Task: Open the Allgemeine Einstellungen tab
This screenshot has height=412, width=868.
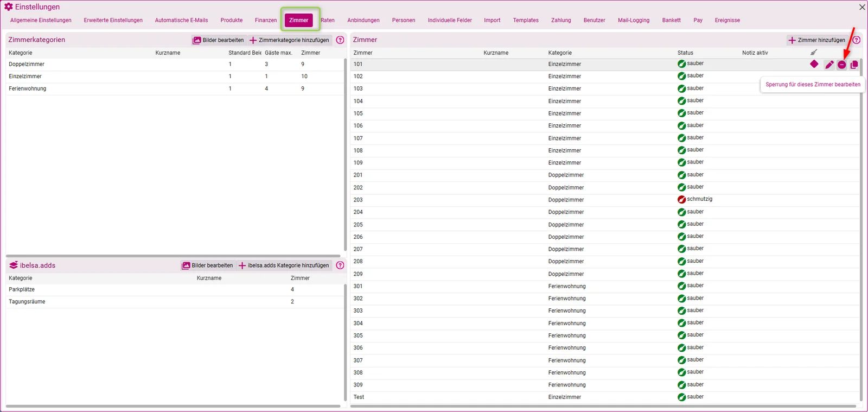Action: tap(41, 20)
